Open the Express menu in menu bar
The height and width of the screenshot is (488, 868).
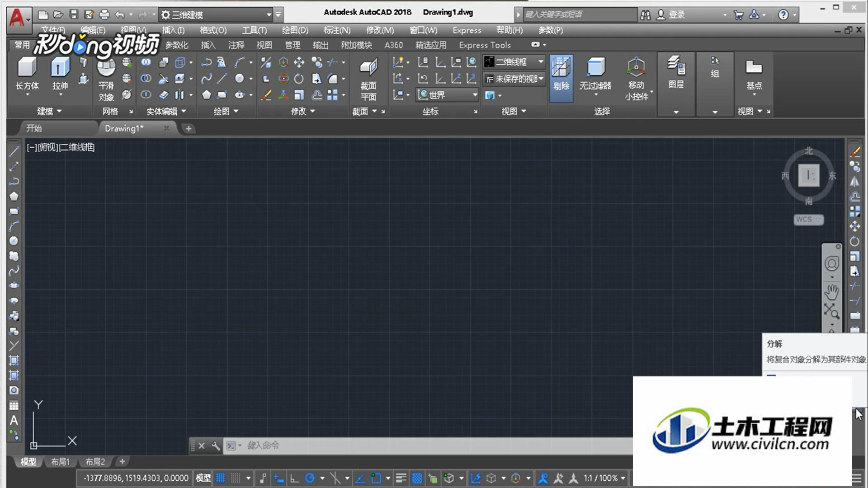pos(467,30)
